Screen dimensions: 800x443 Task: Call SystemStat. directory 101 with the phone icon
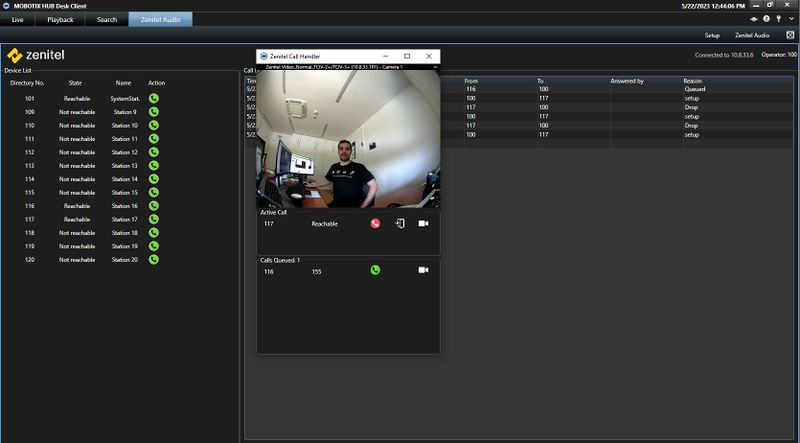click(154, 98)
